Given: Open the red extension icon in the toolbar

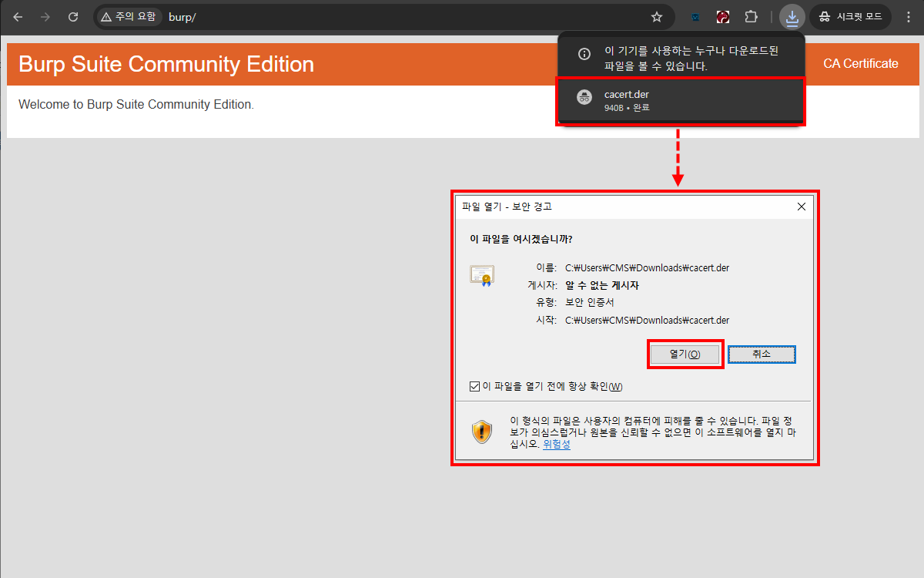Looking at the screenshot, I should coord(723,17).
